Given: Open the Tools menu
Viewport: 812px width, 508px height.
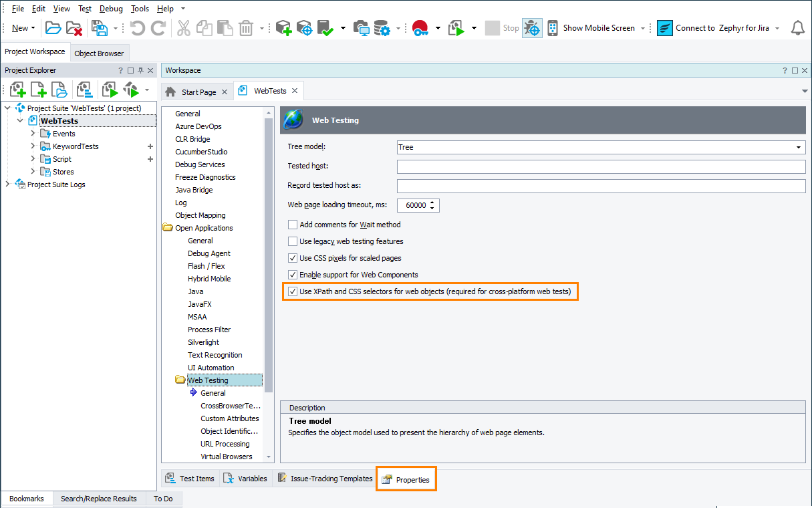Looking at the screenshot, I should pyautogui.click(x=140, y=9).
